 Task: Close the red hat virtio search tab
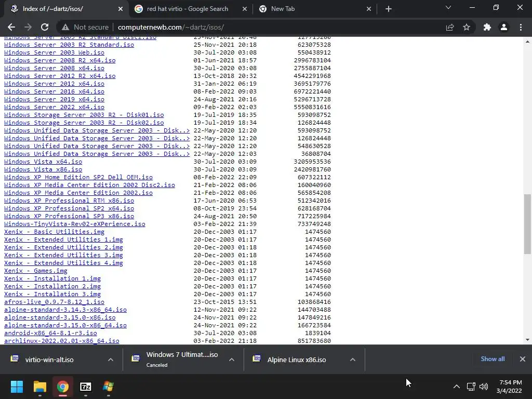pos(245,9)
